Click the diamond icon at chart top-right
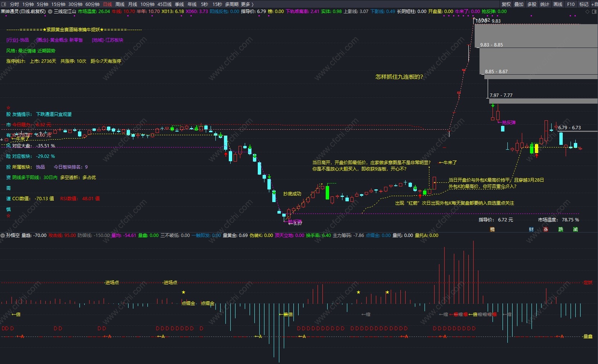This screenshot has height=364, width=598. tap(587, 12)
